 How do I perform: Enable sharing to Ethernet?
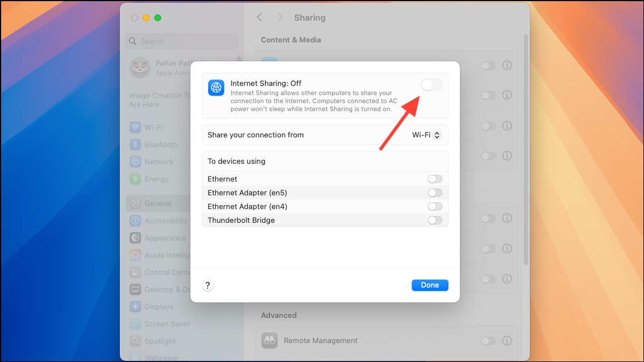click(435, 179)
